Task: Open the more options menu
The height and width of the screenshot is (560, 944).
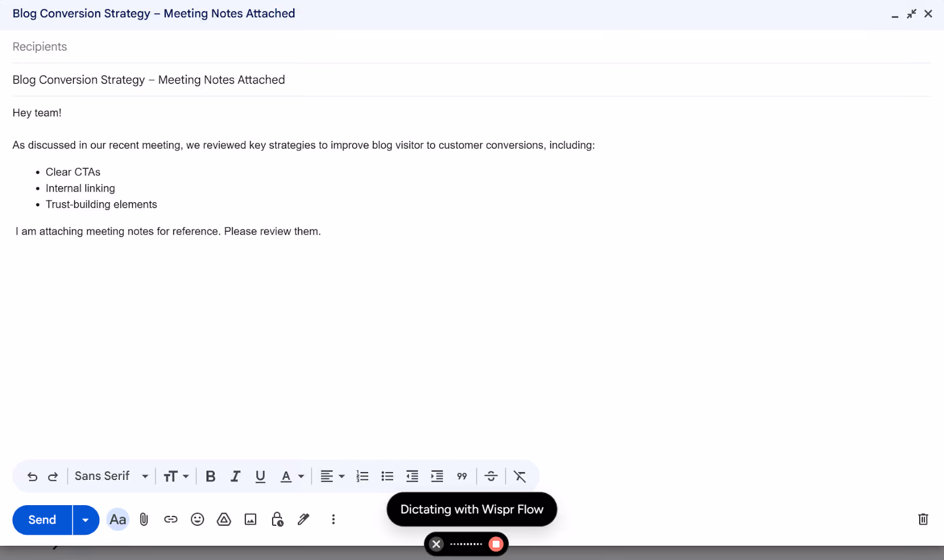Action: click(x=333, y=519)
